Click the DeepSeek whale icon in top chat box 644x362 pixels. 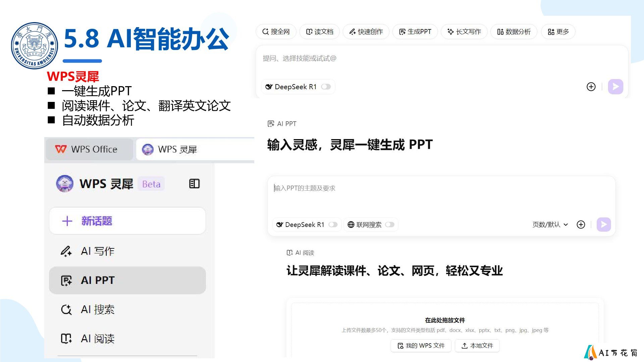[269, 87]
